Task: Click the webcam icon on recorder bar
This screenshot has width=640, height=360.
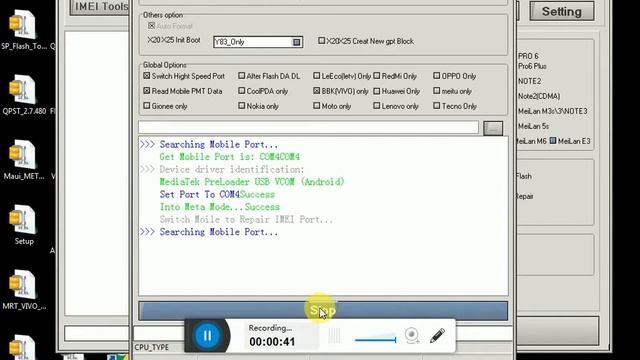Action: (412, 336)
